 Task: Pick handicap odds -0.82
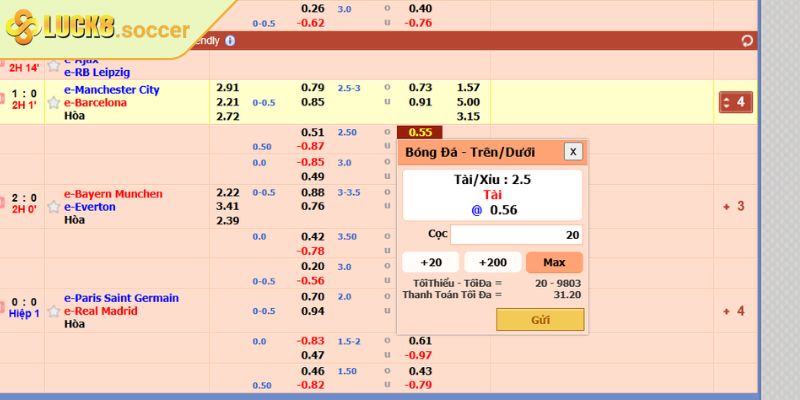point(311,385)
